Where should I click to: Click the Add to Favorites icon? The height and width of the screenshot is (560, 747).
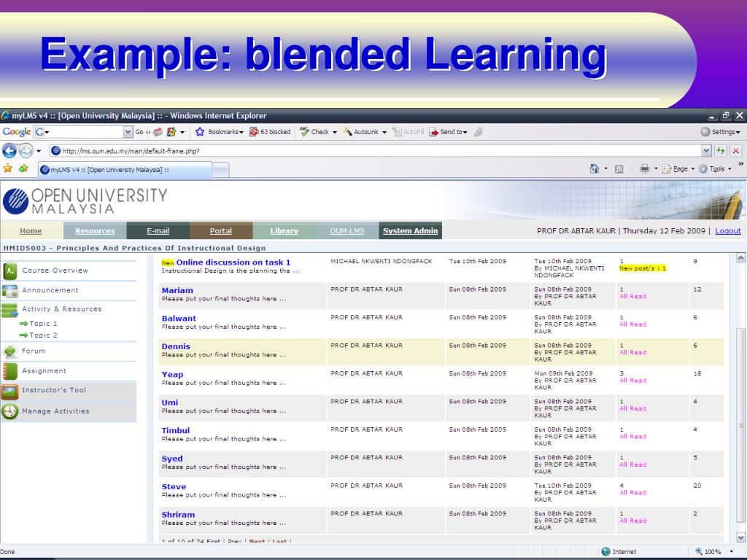coord(23,168)
